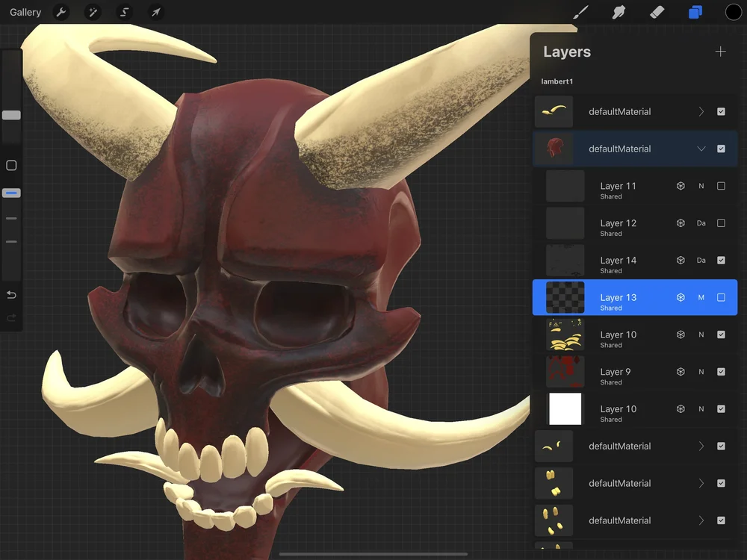Hide the horn-thumbnail defaultMaterial via checkbox
The width and height of the screenshot is (747, 560).
[721, 111]
